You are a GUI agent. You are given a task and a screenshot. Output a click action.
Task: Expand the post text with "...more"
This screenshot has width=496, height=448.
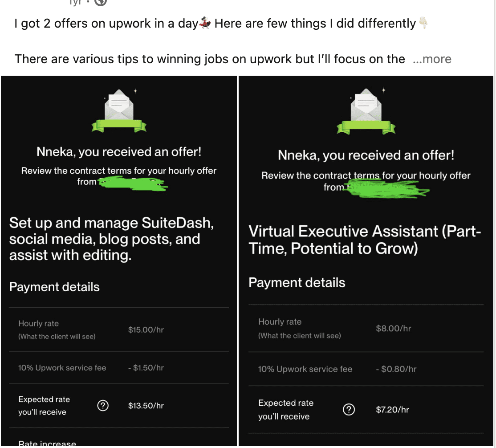click(432, 59)
